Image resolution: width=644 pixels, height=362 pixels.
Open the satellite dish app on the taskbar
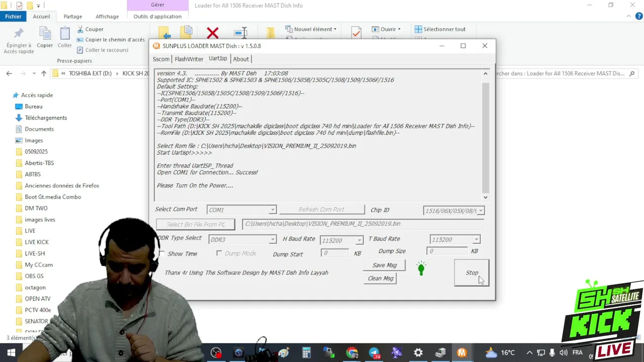pos(396,353)
